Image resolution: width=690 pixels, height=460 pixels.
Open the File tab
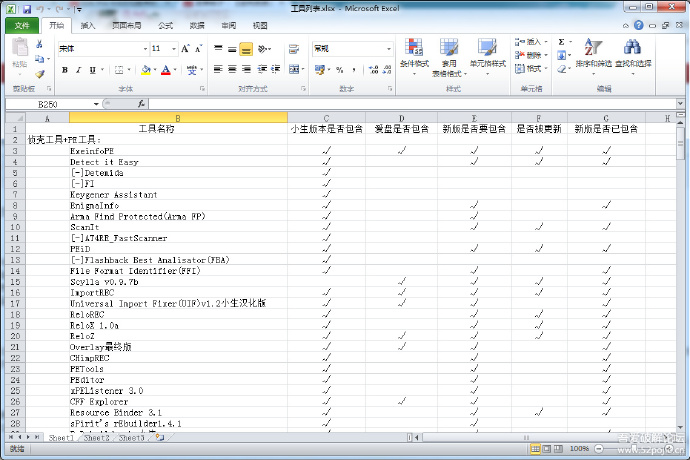(22, 26)
